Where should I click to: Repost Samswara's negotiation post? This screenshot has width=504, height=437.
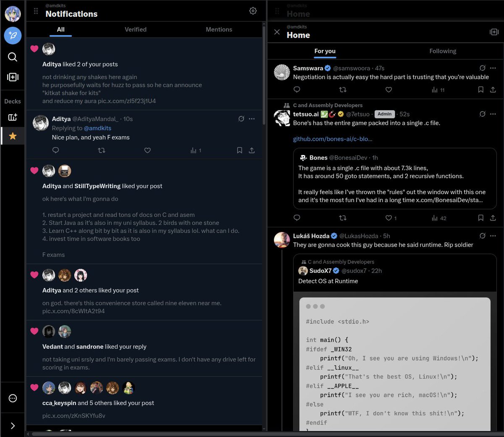point(343,90)
